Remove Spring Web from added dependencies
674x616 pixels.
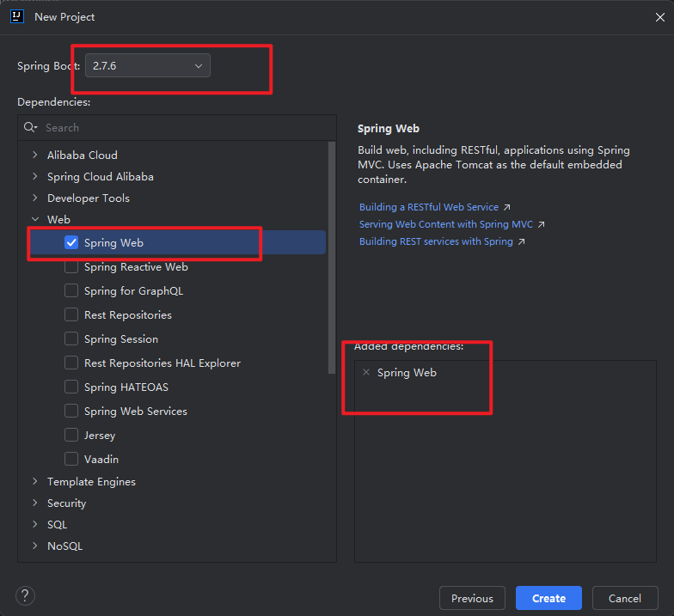366,373
